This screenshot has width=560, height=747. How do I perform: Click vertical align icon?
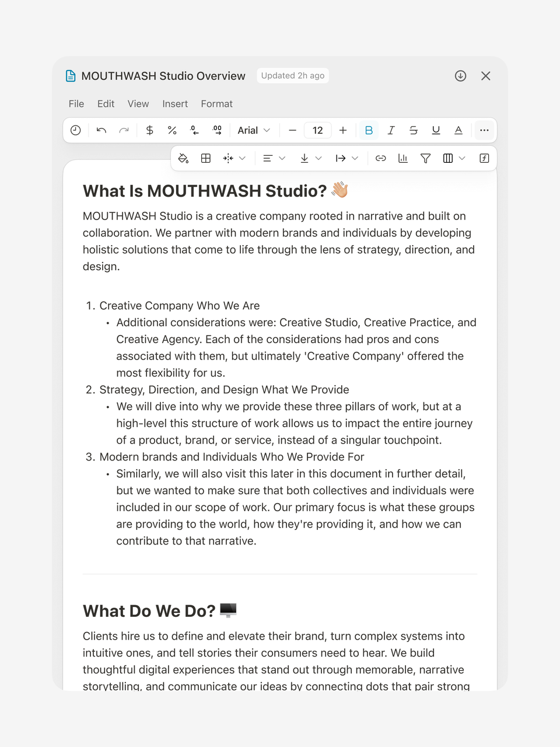pyautogui.click(x=304, y=158)
